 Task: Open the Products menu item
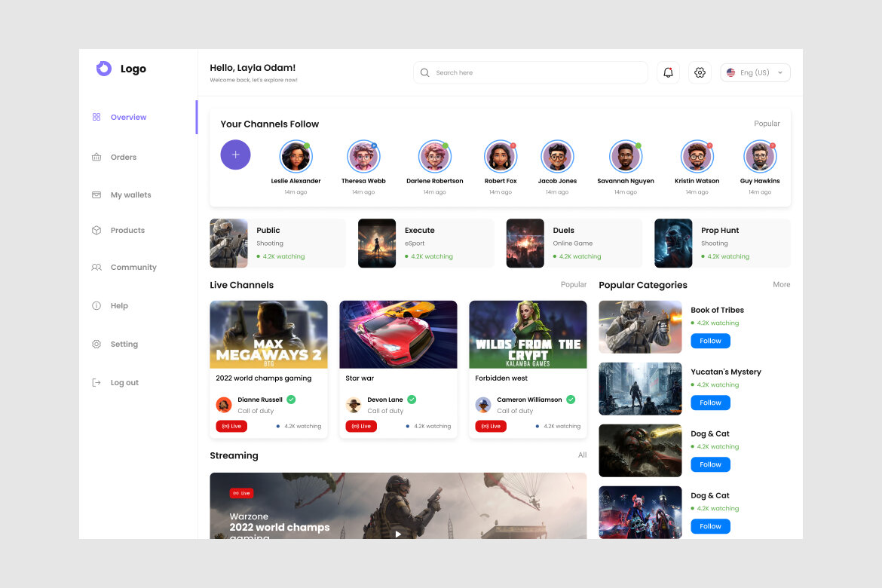point(127,230)
